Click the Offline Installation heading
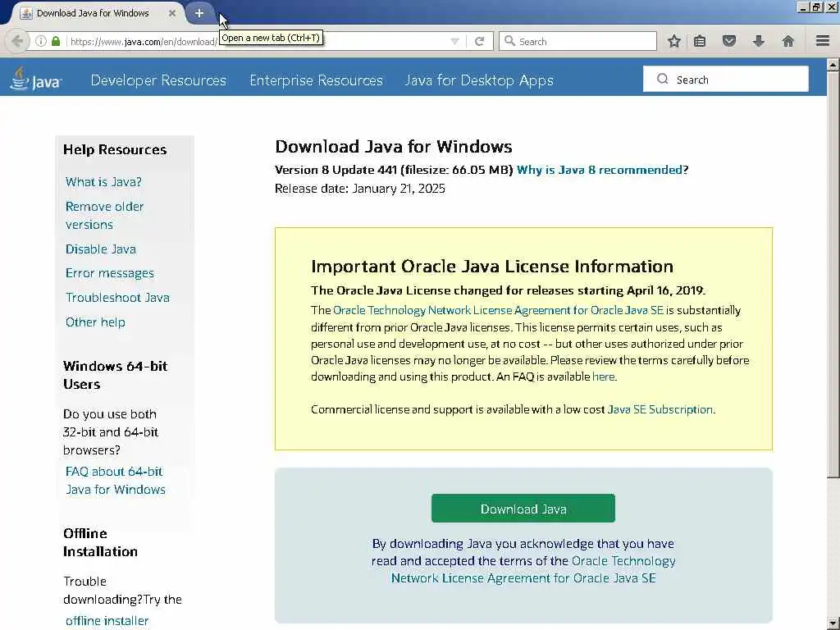Viewport: 840px width, 630px height. tap(100, 542)
